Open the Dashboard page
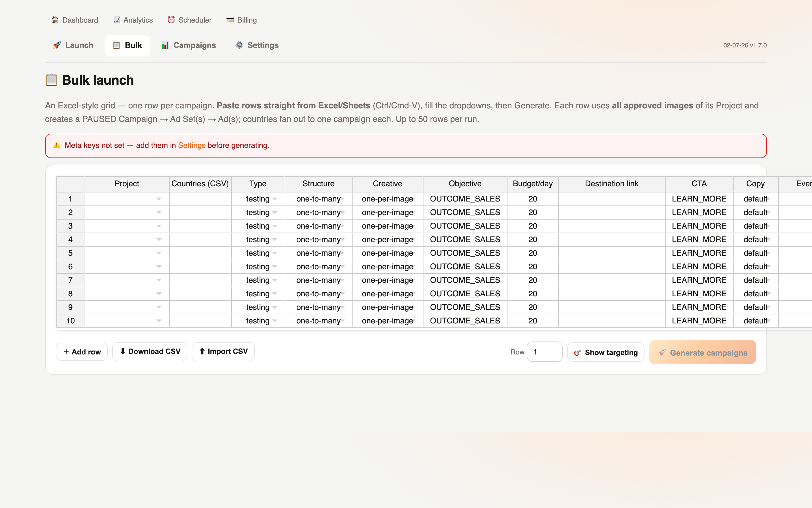812x508 pixels. click(x=75, y=20)
